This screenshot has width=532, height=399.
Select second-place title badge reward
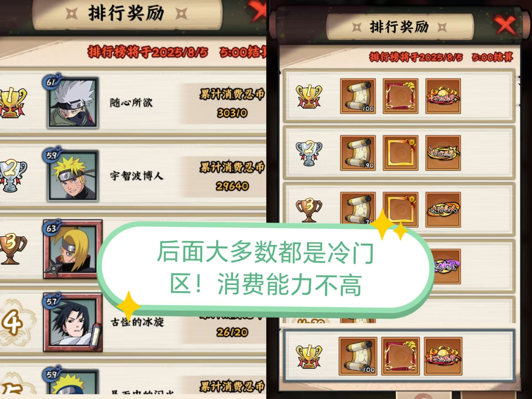(x=443, y=153)
